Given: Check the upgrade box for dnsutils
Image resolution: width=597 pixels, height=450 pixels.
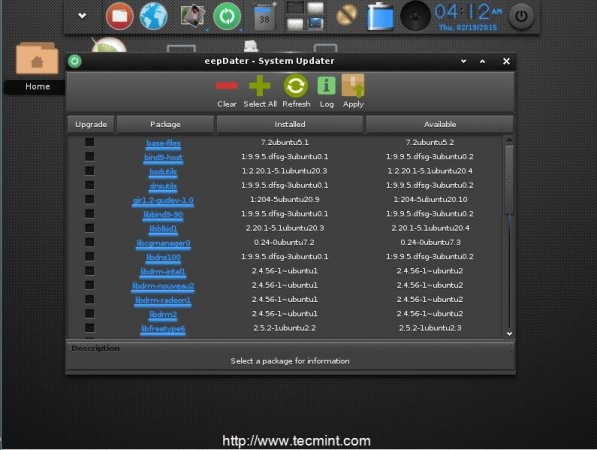Looking at the screenshot, I should coord(89,185).
